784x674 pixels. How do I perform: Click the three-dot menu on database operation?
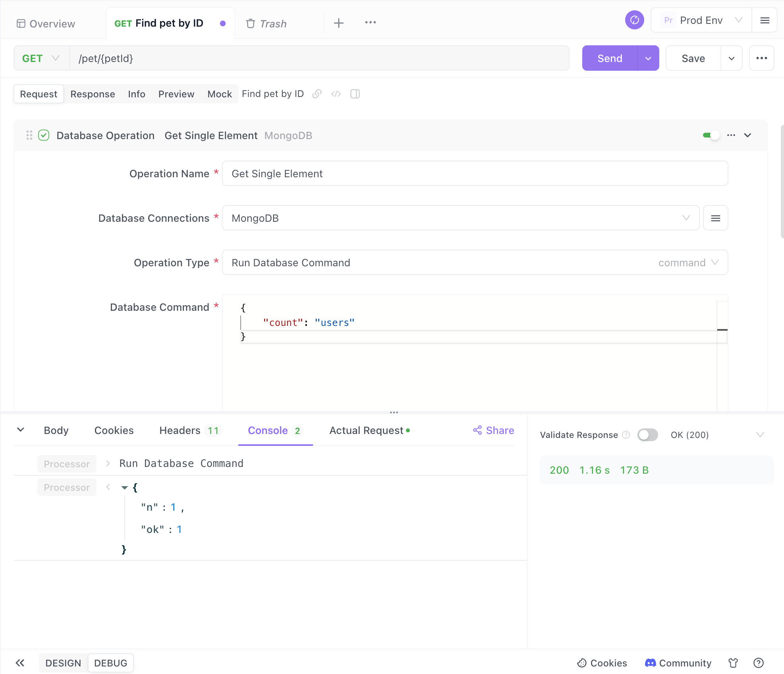(732, 136)
